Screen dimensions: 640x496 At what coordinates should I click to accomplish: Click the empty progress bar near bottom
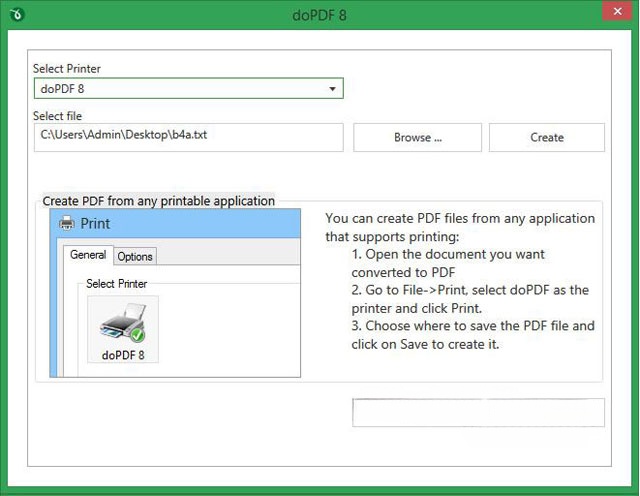click(478, 413)
